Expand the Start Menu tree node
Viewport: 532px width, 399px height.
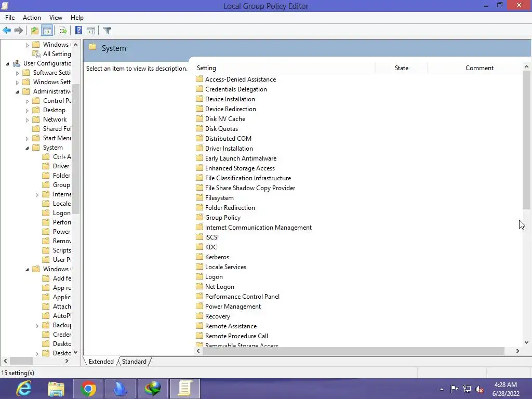tap(27, 138)
